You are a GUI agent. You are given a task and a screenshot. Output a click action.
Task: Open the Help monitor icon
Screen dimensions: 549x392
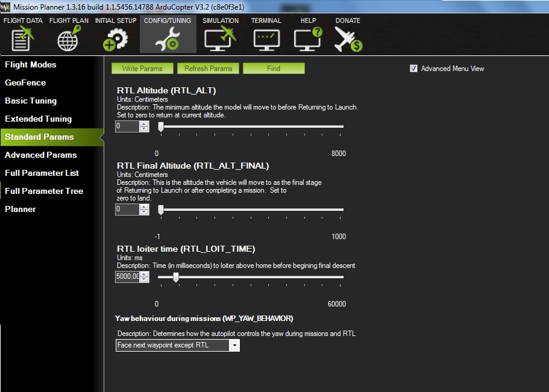pyautogui.click(x=308, y=39)
